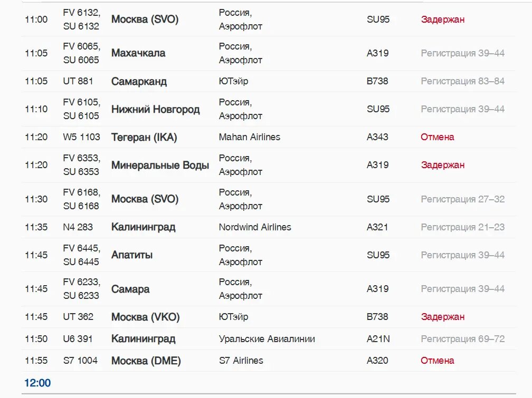Click the Отмена status for Тегеран flight
Screen dimensions: 532x398
[438, 137]
